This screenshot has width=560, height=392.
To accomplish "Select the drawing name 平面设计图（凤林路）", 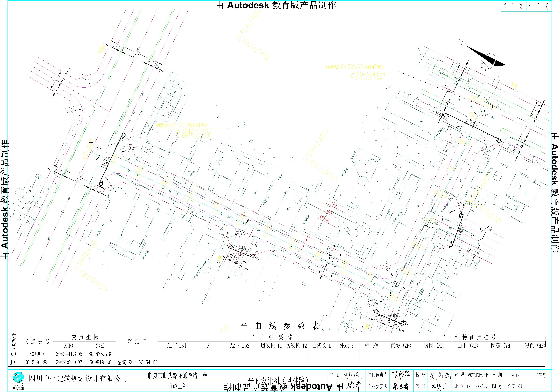I will coord(278,381).
